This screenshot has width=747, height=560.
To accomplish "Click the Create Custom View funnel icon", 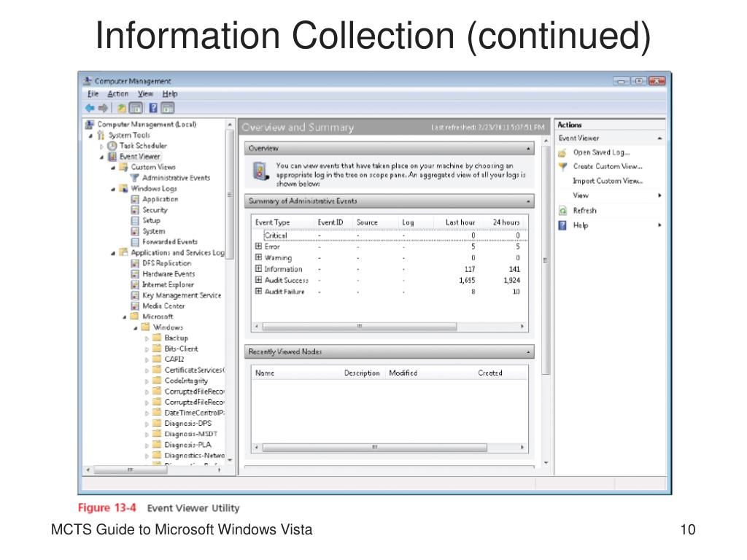I will pyautogui.click(x=562, y=167).
